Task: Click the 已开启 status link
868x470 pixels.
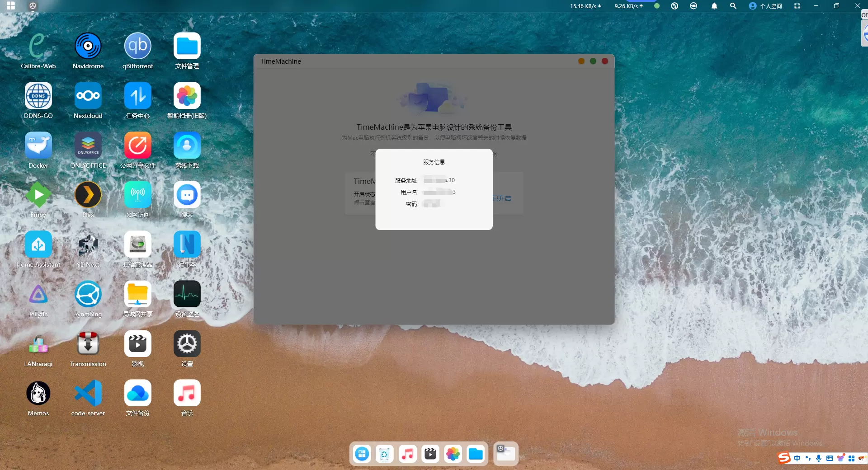Action: pos(502,198)
